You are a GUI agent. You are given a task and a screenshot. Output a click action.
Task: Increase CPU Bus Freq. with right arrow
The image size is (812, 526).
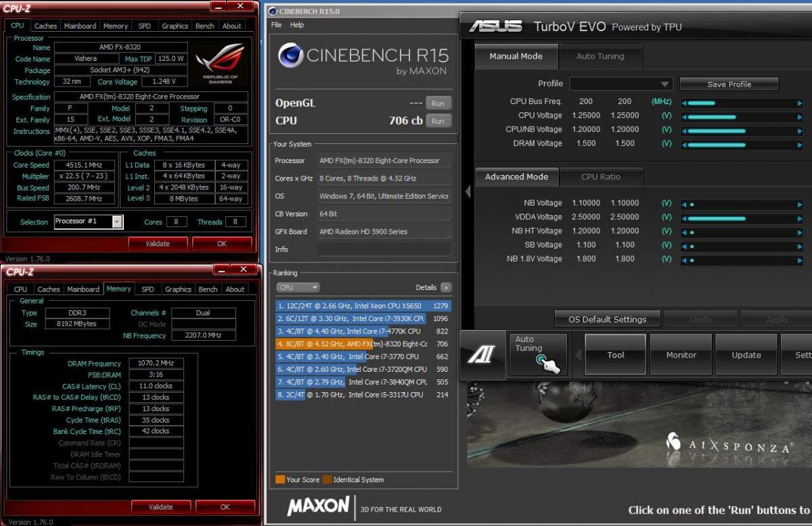(x=800, y=103)
